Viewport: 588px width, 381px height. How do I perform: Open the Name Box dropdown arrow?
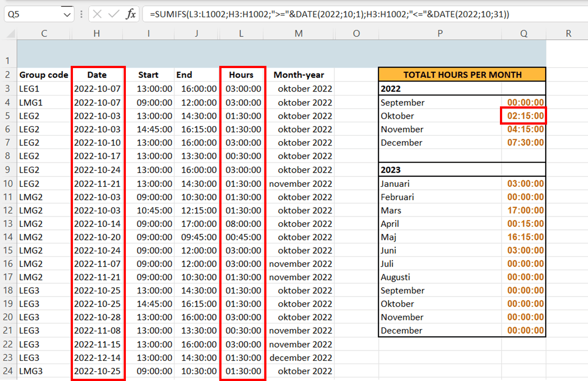pos(67,15)
